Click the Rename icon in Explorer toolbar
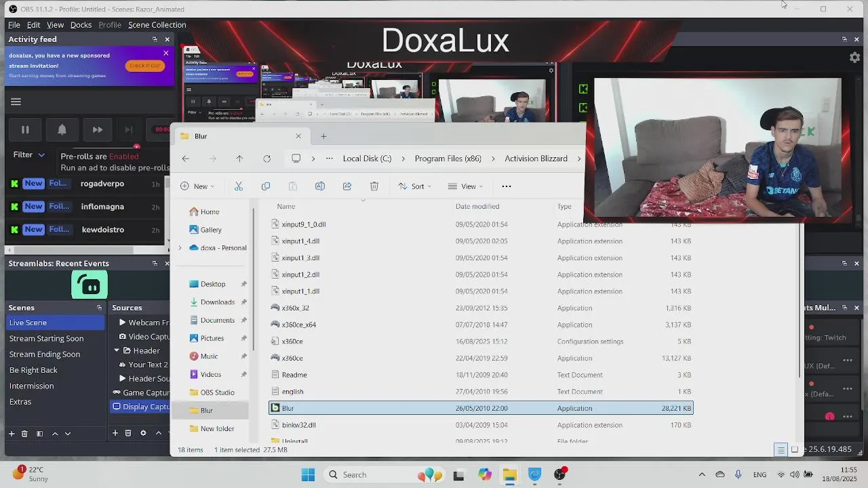Viewport: 868px width, 488px height. point(320,186)
